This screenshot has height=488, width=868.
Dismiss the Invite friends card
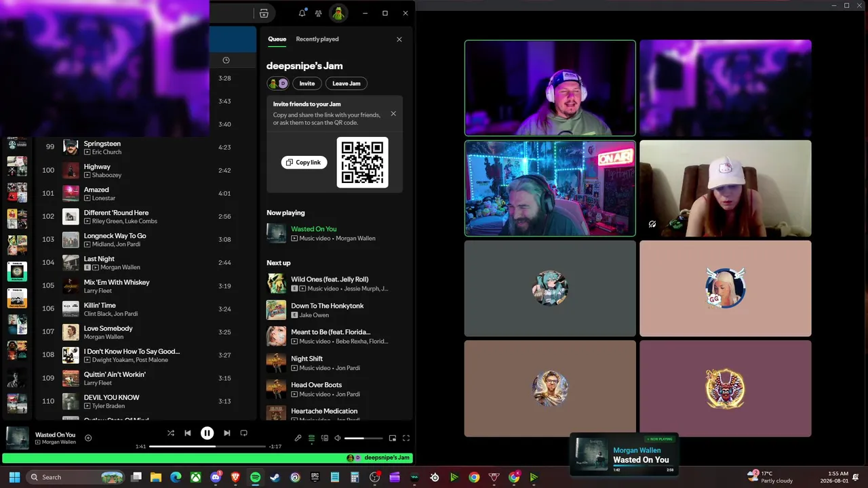[393, 114]
